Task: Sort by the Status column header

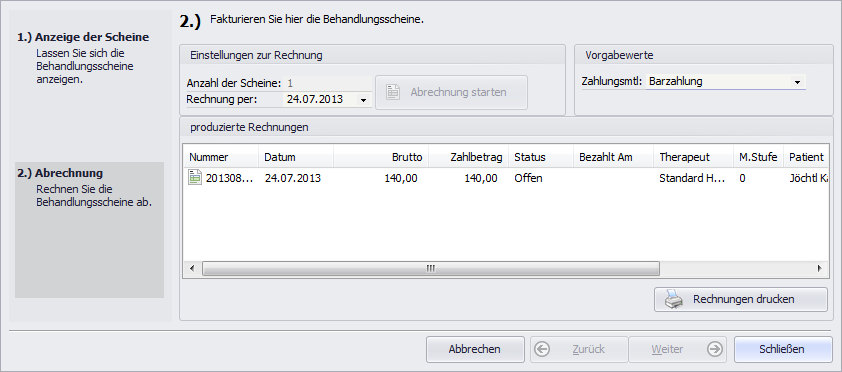Action: 541,157
